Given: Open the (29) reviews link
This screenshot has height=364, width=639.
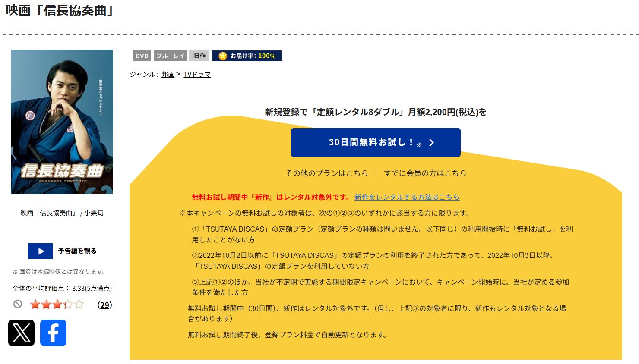Looking at the screenshot, I should click(x=104, y=305).
